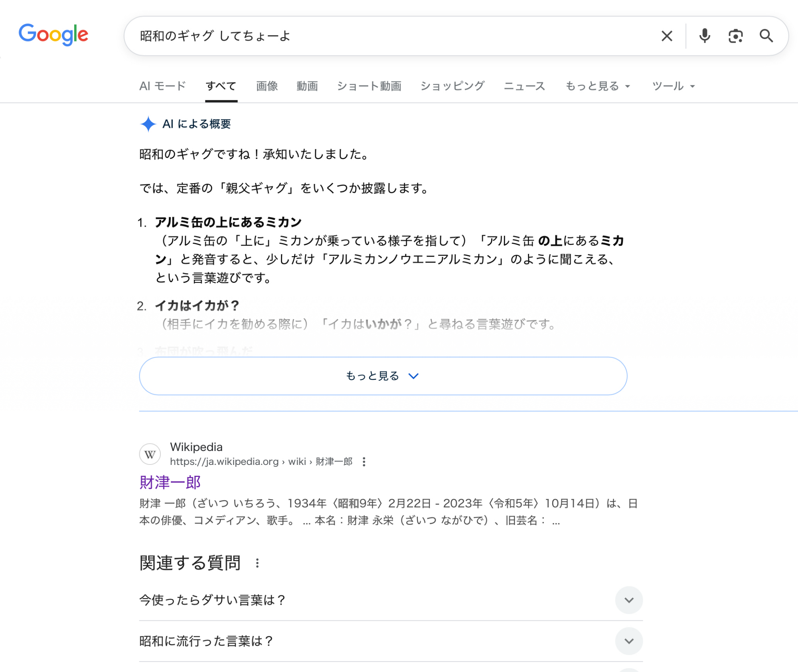Click the magnifying glass search icon

tap(766, 36)
